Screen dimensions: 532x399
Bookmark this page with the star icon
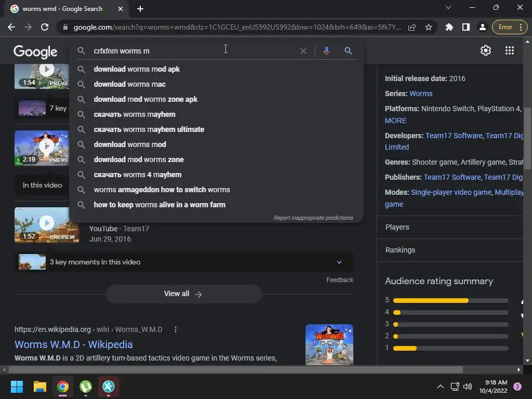click(x=429, y=27)
